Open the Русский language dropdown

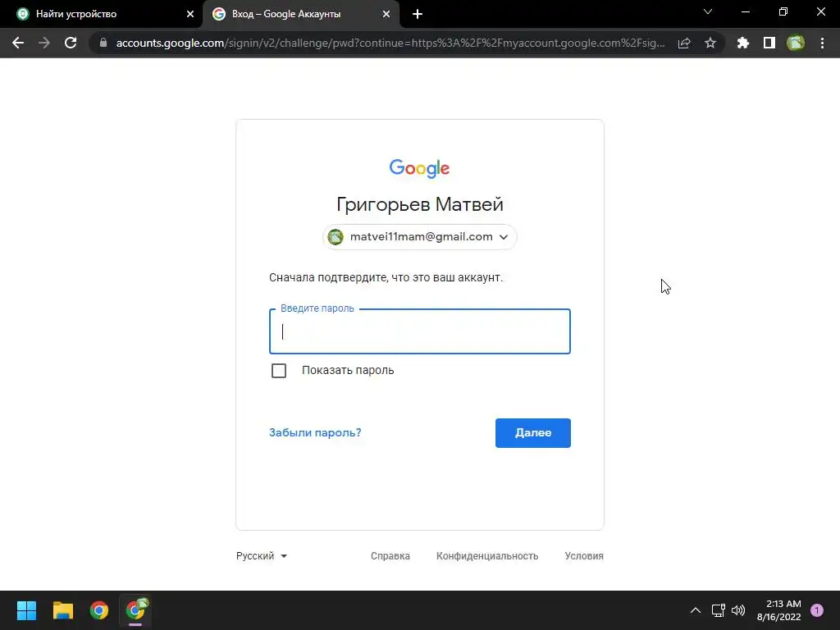pyautogui.click(x=262, y=556)
